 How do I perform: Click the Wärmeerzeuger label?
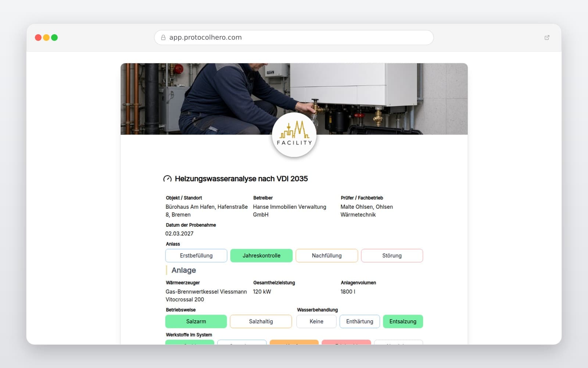tap(183, 283)
